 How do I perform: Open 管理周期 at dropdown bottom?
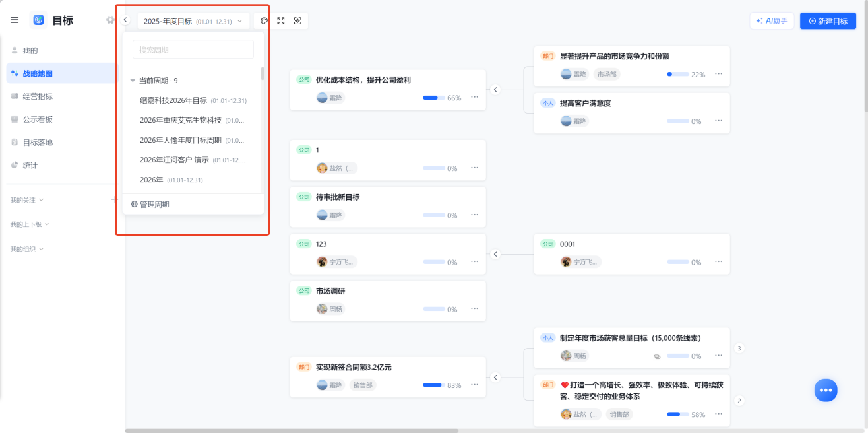[x=150, y=205]
